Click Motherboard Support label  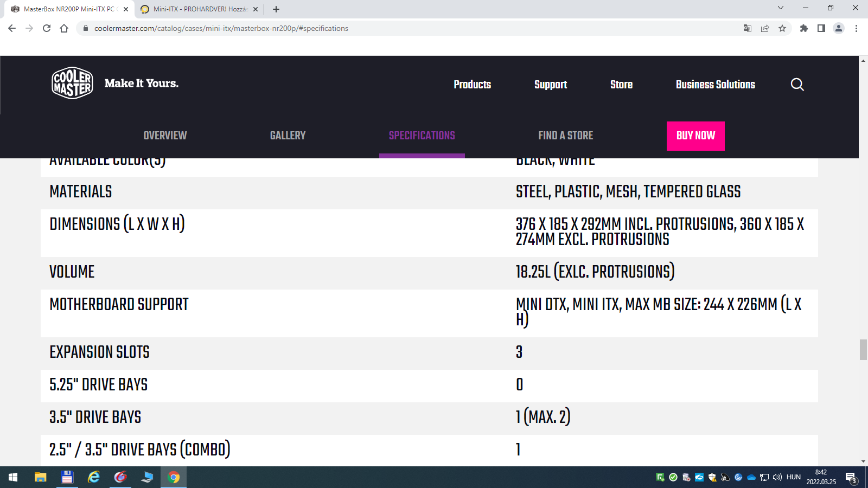point(119,305)
